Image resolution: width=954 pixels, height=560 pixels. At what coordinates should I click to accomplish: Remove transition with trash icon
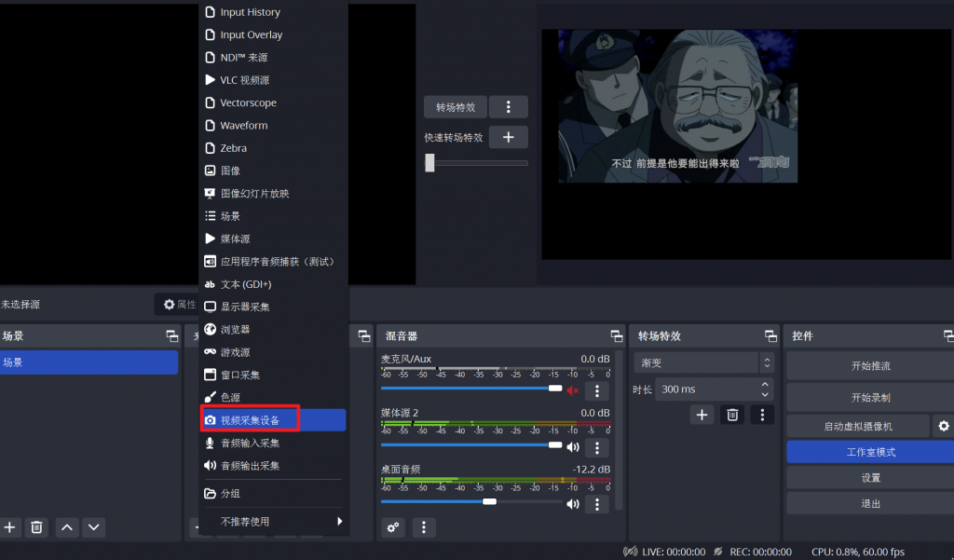point(732,416)
